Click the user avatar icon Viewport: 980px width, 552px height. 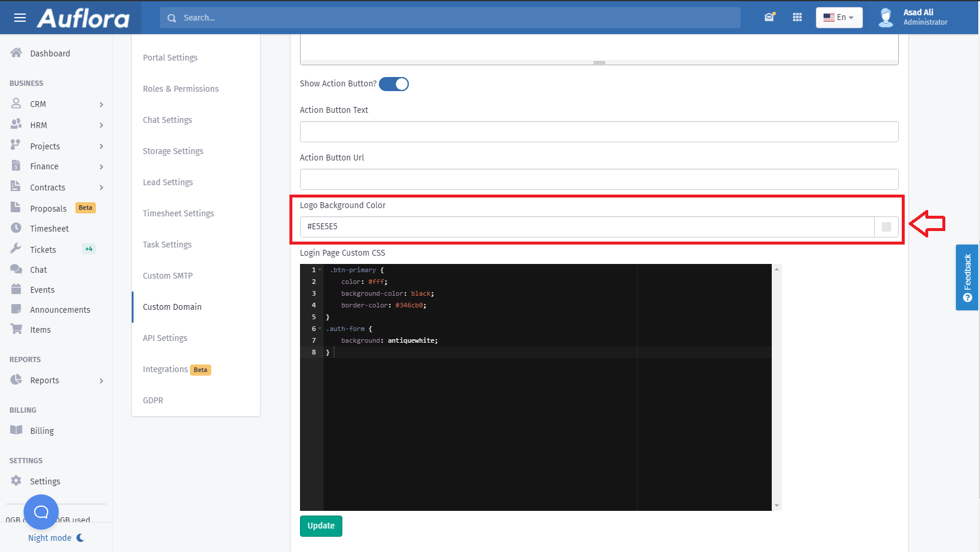pyautogui.click(x=885, y=17)
